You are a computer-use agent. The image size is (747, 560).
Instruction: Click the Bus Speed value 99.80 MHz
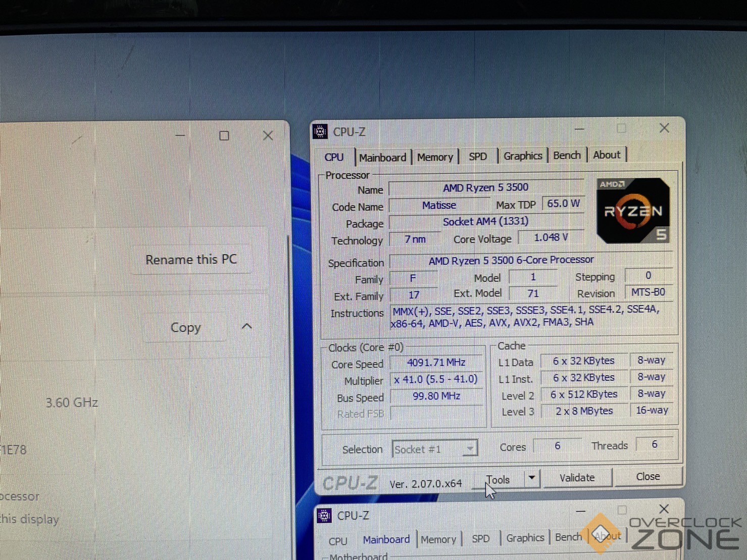(436, 396)
